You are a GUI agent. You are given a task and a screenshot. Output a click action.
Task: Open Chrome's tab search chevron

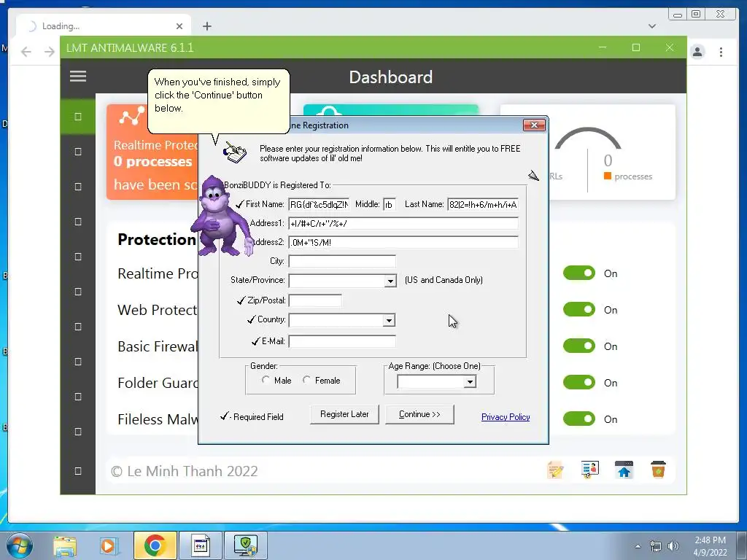point(652,26)
